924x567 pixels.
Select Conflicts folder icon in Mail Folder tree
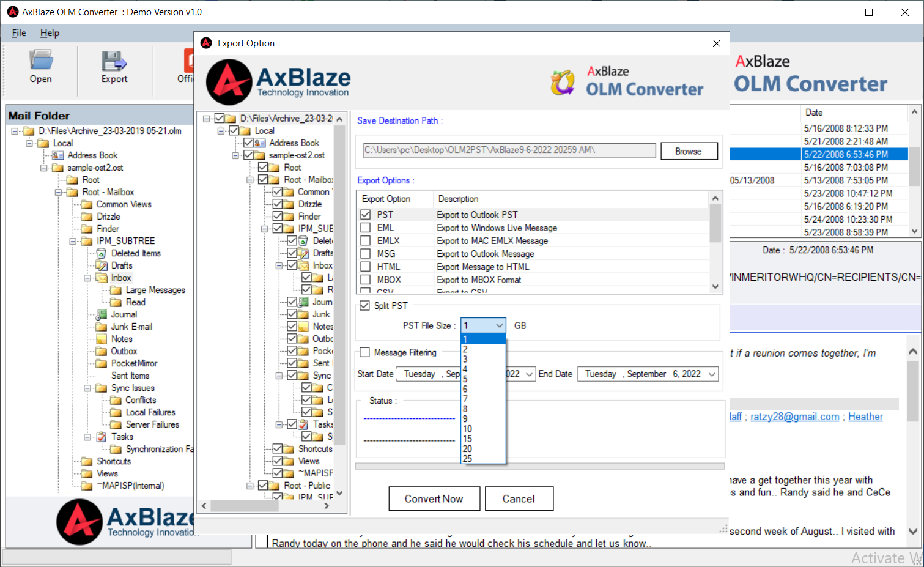tap(116, 400)
